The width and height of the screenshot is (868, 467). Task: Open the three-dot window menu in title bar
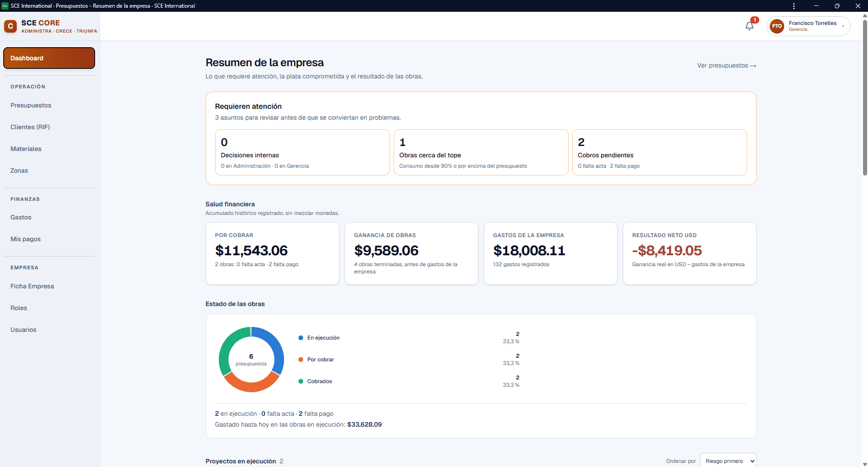[794, 6]
